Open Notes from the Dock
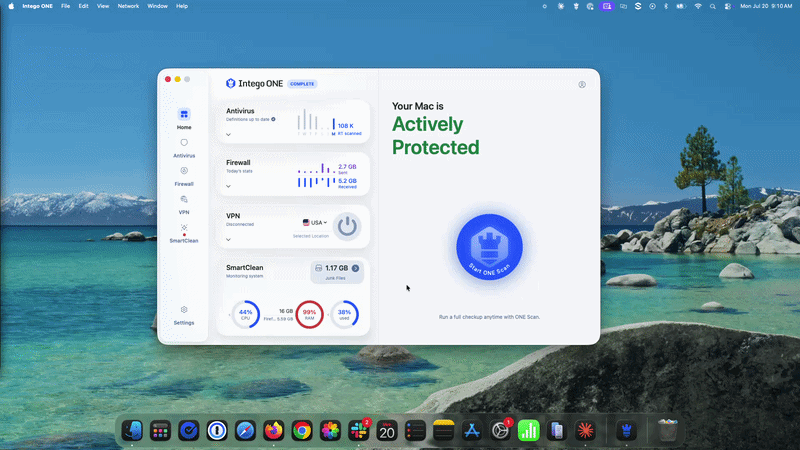The height and width of the screenshot is (450, 800). pyautogui.click(x=443, y=431)
